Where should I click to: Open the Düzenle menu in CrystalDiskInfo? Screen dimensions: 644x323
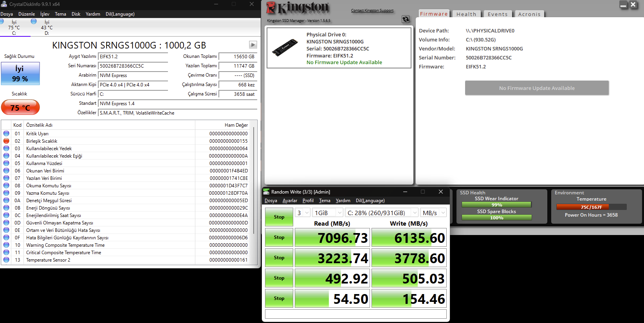pyautogui.click(x=27, y=14)
